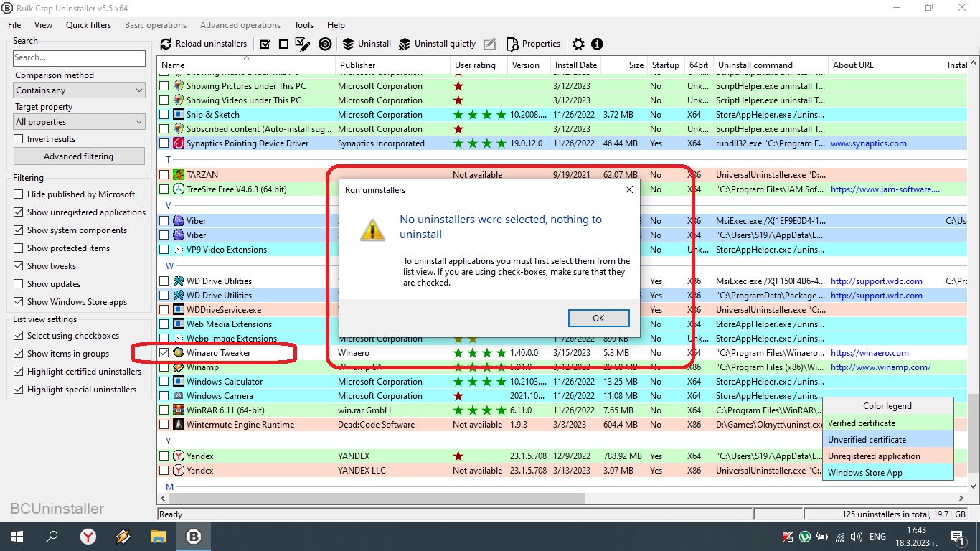Click the Wintermute Engine Runtime row icon
Viewport: 980px width, 551px height.
pos(179,425)
